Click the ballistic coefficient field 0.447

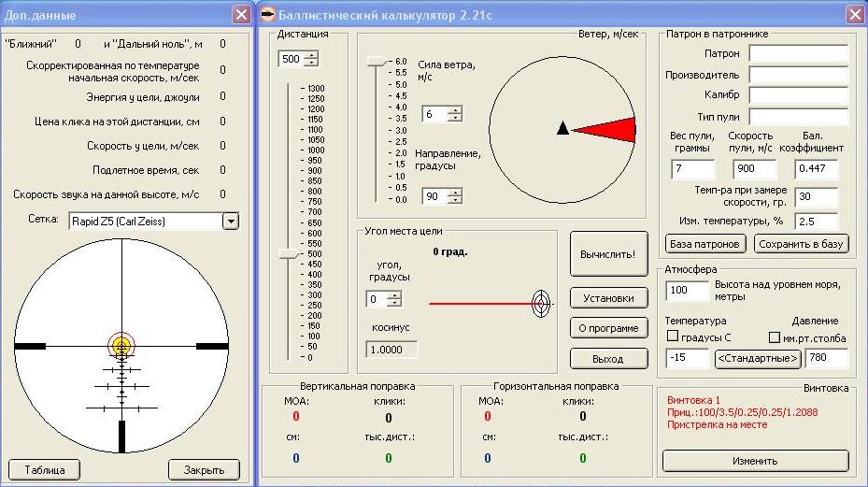817,169
